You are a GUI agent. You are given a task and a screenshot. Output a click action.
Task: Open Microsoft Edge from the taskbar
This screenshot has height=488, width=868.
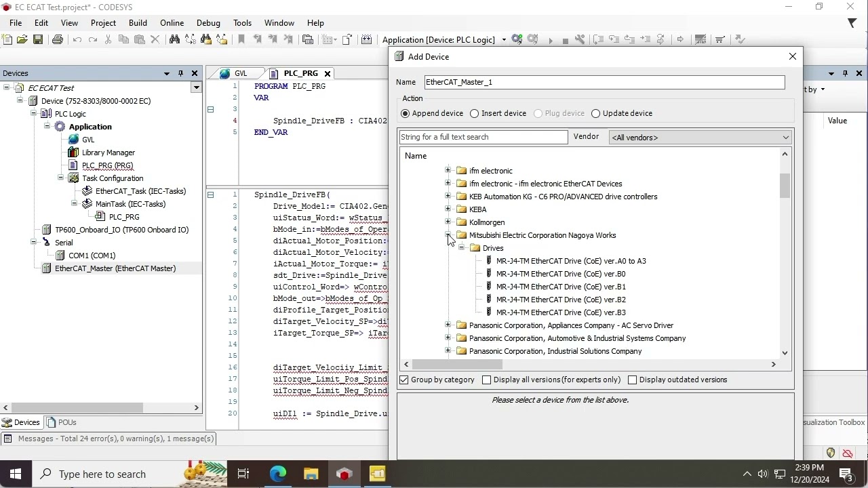pyautogui.click(x=278, y=474)
